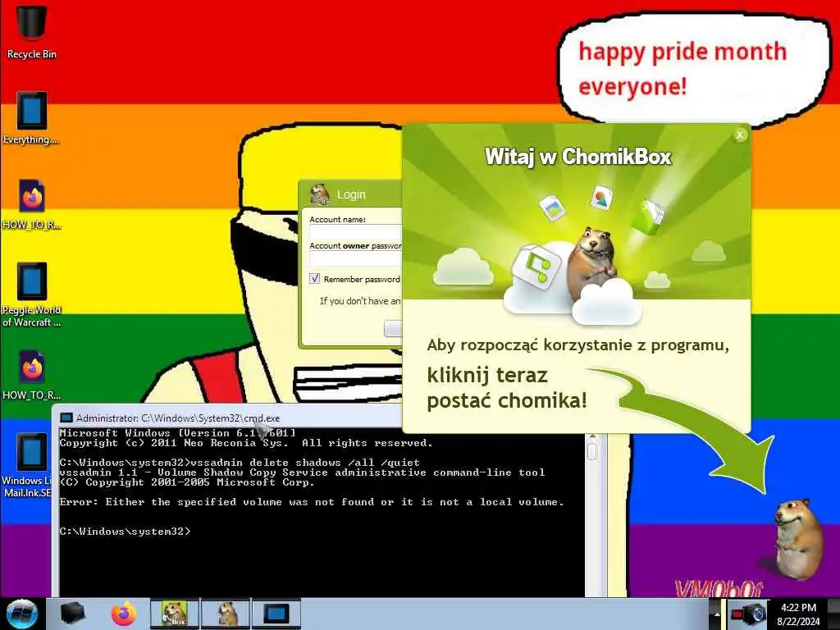
Task: Open the Windows Start menu orb
Action: click(x=22, y=614)
